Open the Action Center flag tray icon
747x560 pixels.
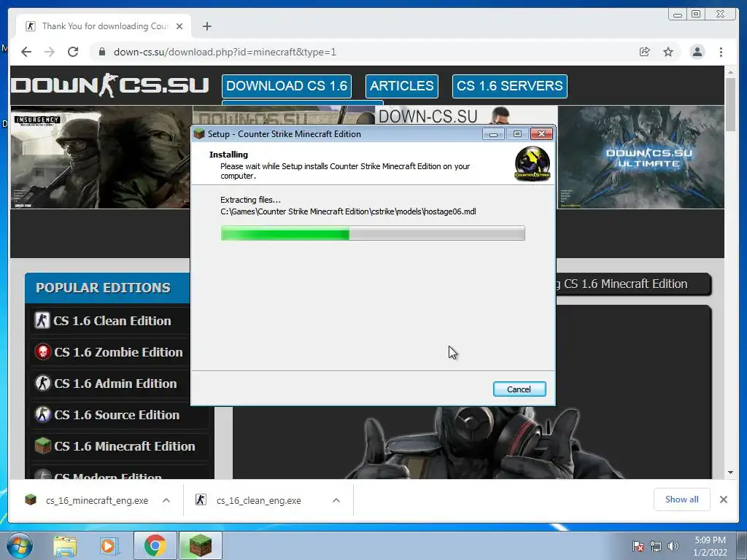click(x=638, y=546)
